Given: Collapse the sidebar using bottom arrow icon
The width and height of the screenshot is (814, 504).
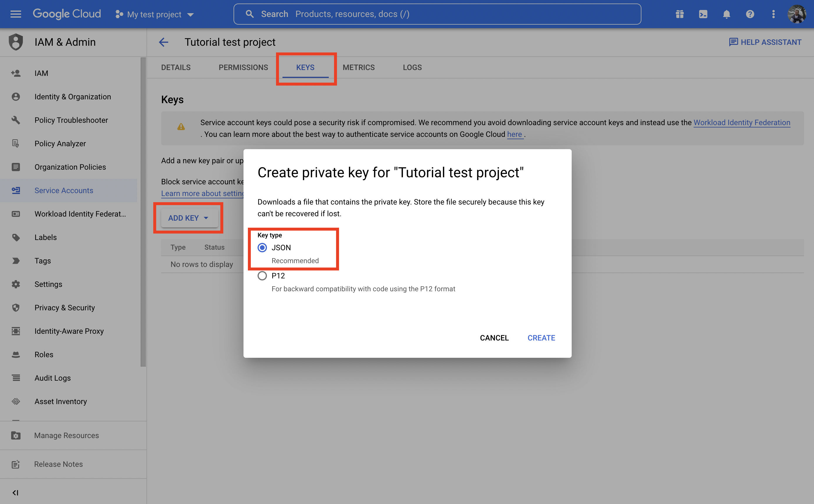Looking at the screenshot, I should (15, 492).
